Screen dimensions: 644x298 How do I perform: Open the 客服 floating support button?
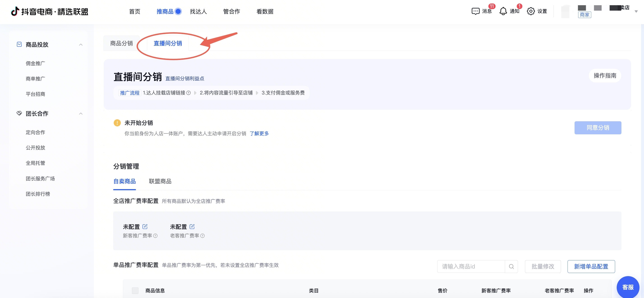pos(628,287)
